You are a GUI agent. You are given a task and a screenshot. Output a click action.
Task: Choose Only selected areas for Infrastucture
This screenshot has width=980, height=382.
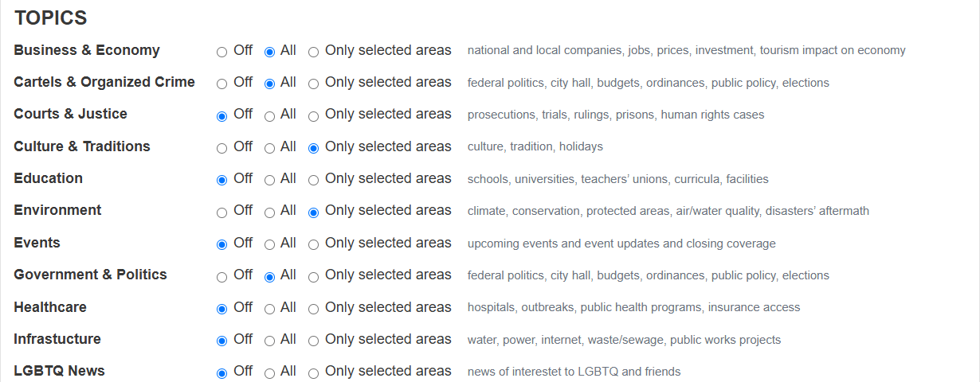[313, 341]
